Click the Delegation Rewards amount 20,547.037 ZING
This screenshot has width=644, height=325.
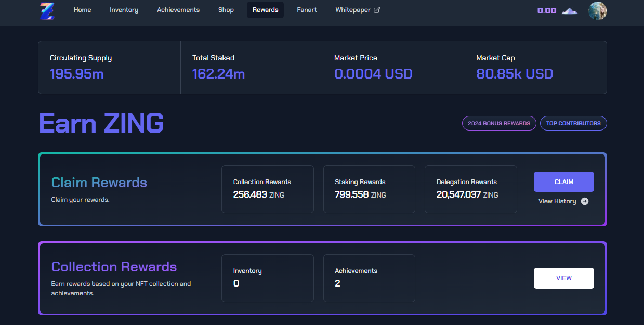click(467, 195)
